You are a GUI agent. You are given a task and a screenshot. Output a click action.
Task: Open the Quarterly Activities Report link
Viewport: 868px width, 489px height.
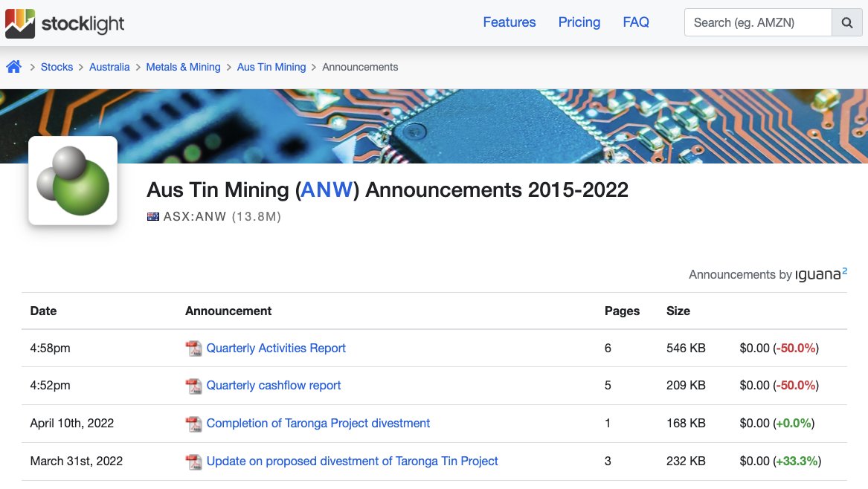(276, 348)
